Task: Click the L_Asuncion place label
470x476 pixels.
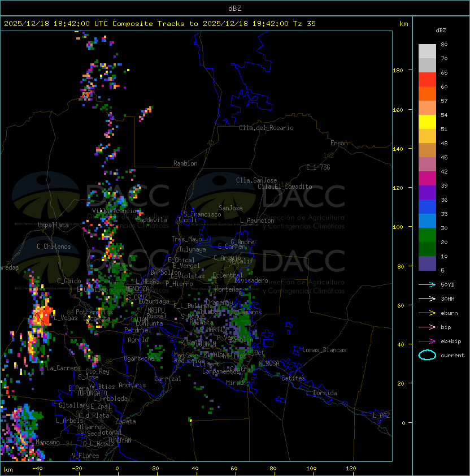Action: (257, 220)
